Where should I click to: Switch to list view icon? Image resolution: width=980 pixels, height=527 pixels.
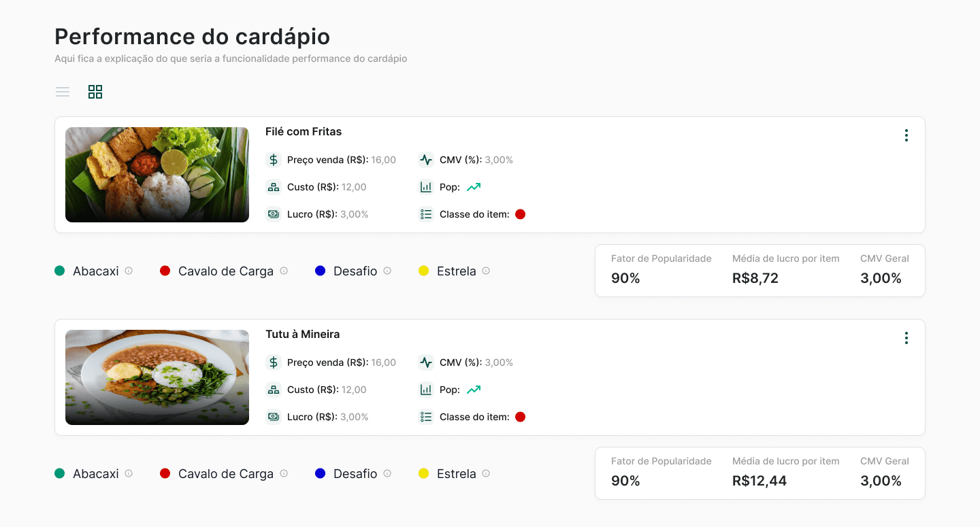(63, 92)
